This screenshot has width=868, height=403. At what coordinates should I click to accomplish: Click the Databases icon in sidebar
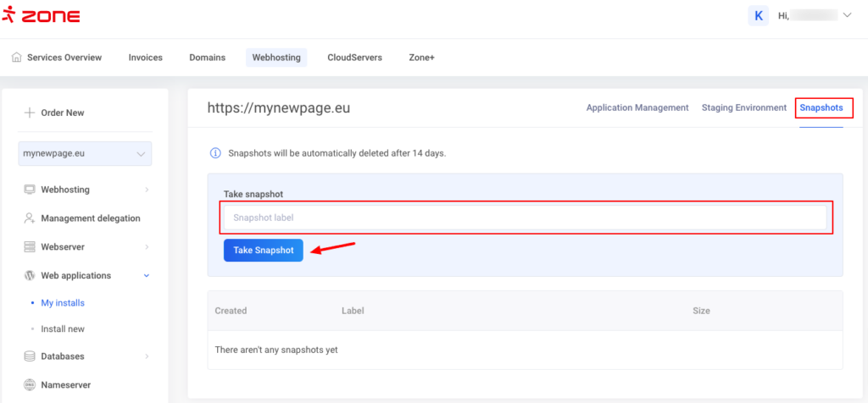[x=30, y=356]
